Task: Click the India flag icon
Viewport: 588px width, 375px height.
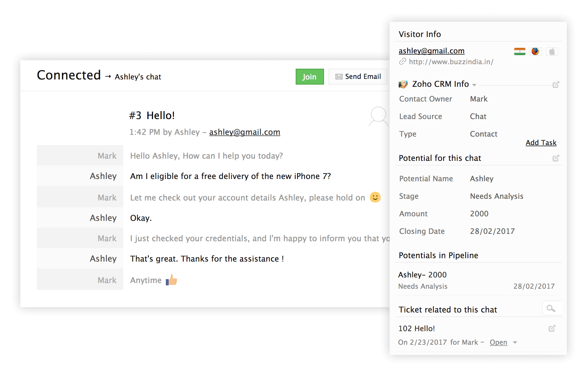Action: point(520,51)
